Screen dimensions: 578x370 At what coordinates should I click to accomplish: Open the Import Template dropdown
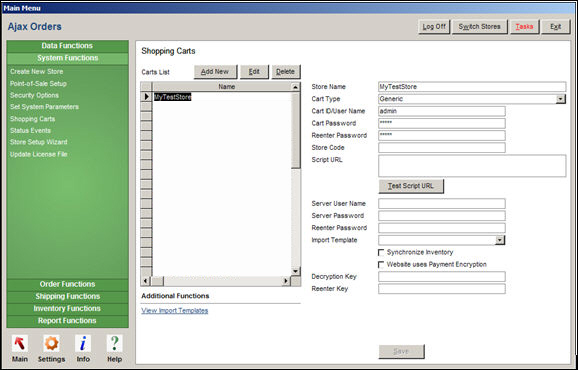click(499, 240)
